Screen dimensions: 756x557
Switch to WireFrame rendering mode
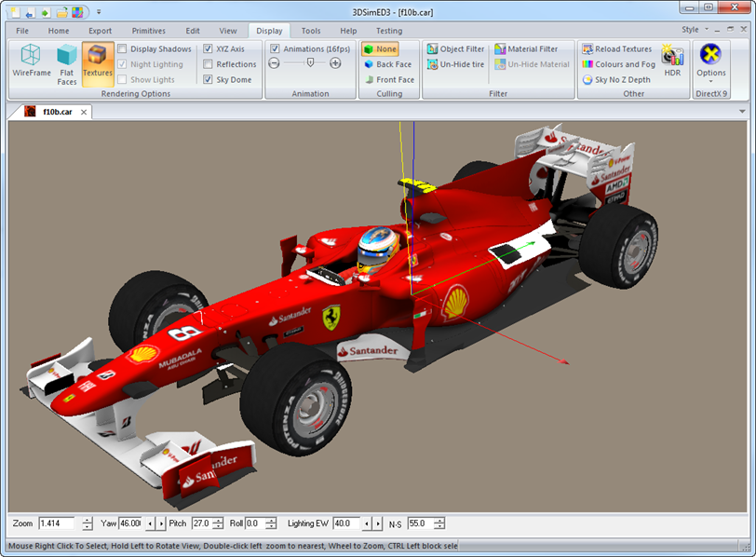[32, 61]
